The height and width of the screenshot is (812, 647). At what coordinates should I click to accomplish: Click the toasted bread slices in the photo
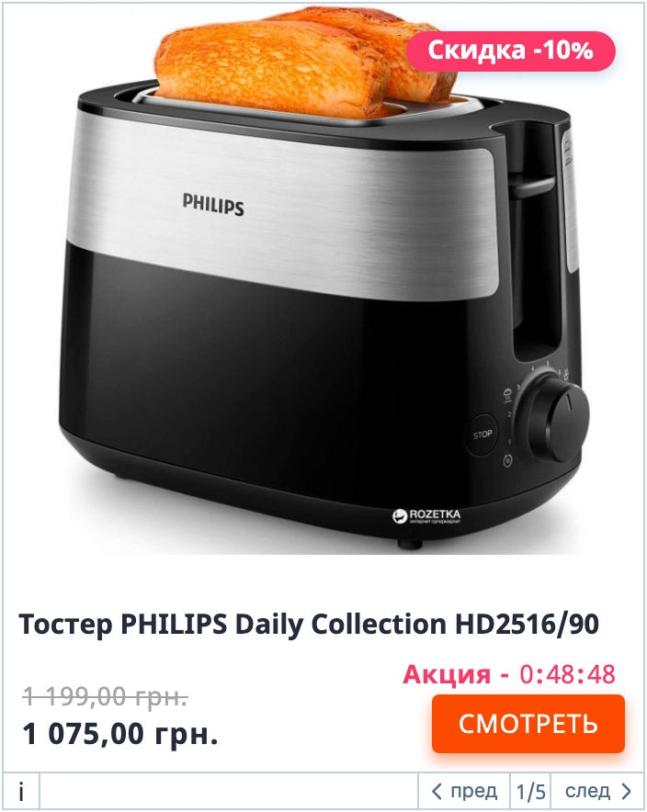pyautogui.click(x=306, y=60)
